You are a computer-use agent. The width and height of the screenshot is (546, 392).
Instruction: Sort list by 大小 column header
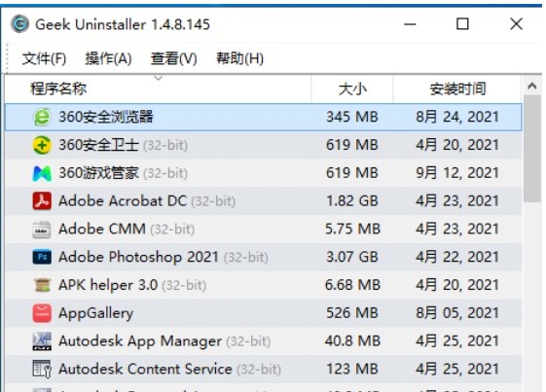pos(352,89)
